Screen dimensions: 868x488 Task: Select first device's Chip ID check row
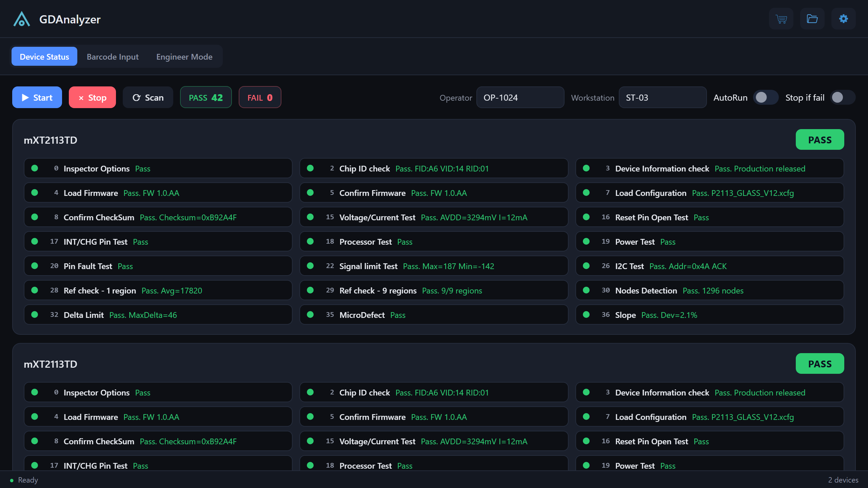click(434, 168)
